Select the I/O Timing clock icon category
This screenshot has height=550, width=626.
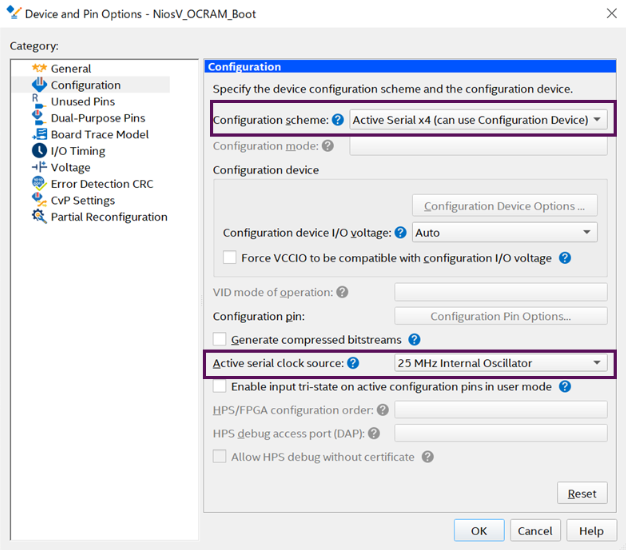pos(40,151)
